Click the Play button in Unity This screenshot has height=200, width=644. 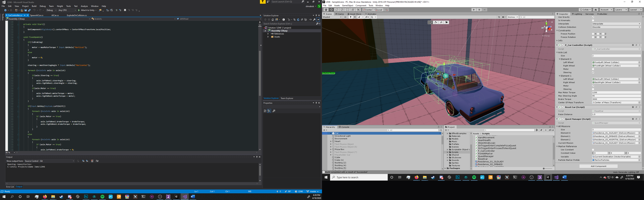474,10
